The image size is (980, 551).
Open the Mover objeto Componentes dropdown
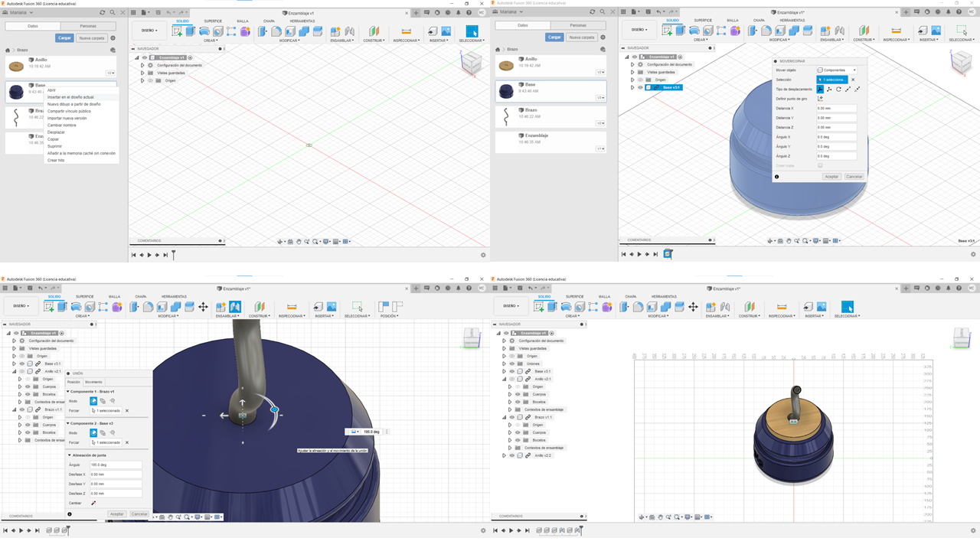(837, 70)
